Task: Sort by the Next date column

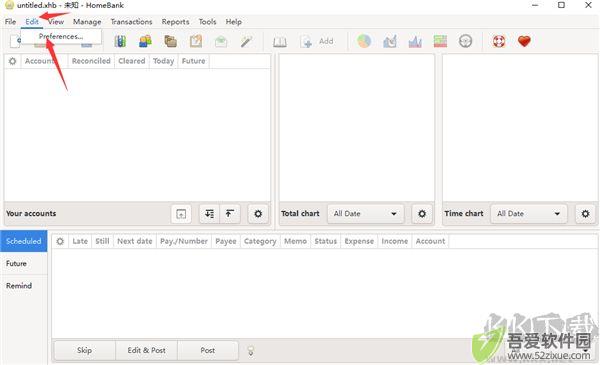Action: tap(135, 241)
